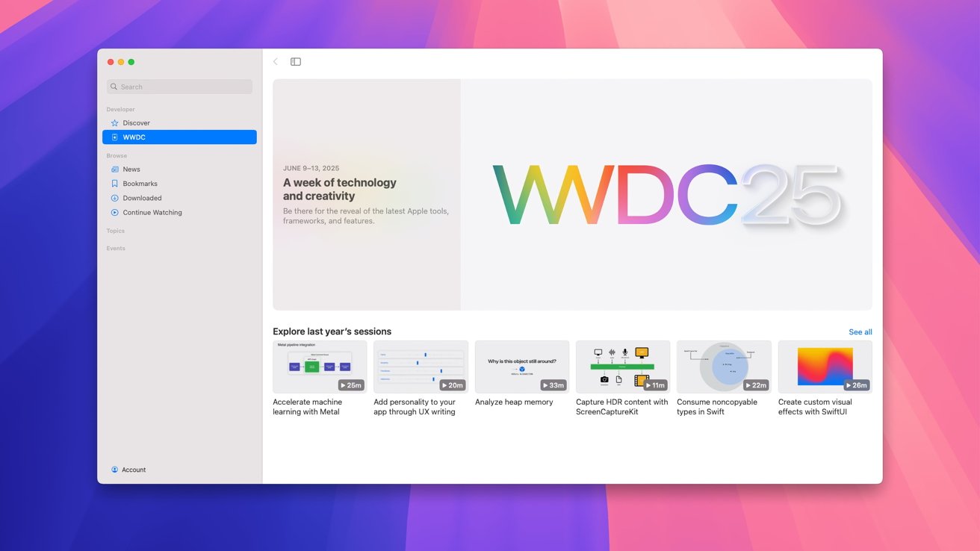Open Bookmarks in the sidebar
The height and width of the screenshot is (551, 980).
[179, 184]
